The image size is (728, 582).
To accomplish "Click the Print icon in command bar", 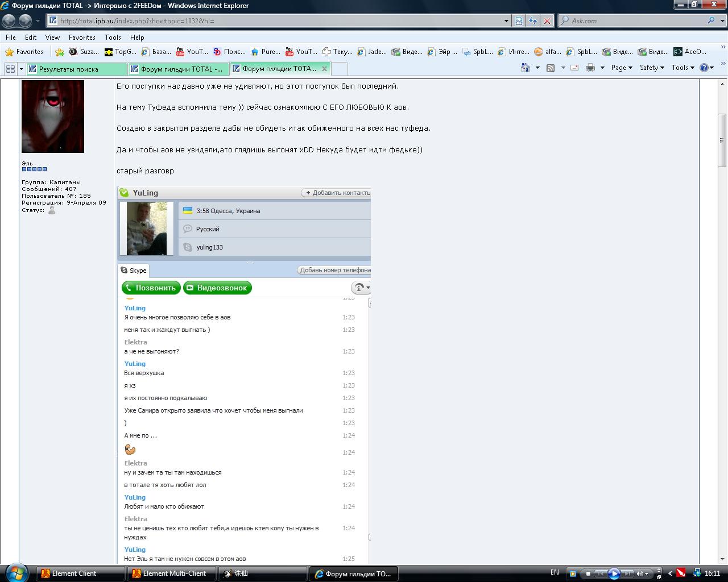I will pos(590,68).
